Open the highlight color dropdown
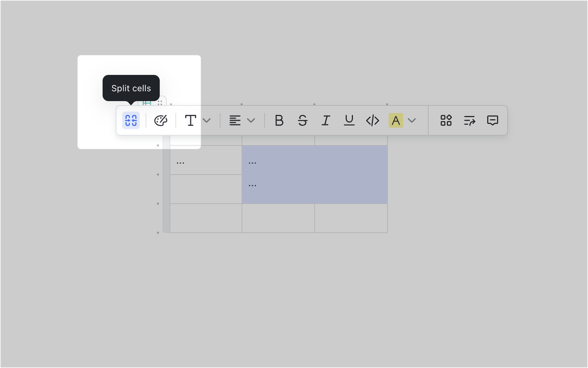Image resolution: width=588 pixels, height=368 pixels. coord(411,120)
